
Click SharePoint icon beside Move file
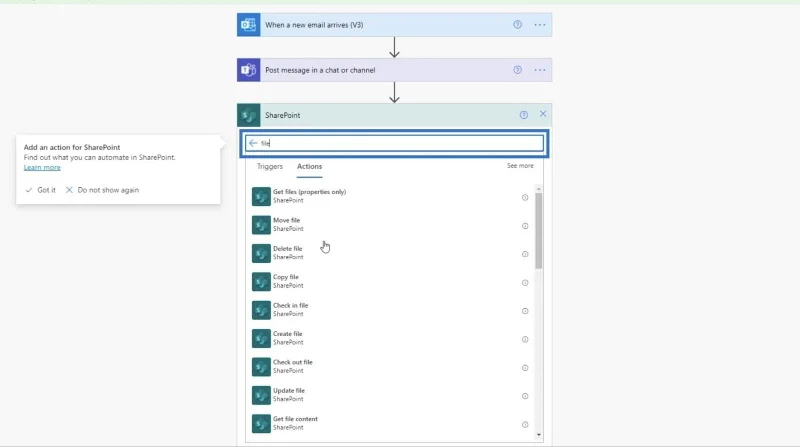261,225
